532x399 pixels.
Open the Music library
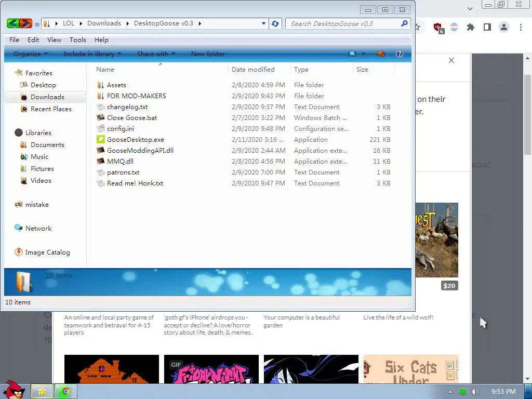(x=39, y=157)
